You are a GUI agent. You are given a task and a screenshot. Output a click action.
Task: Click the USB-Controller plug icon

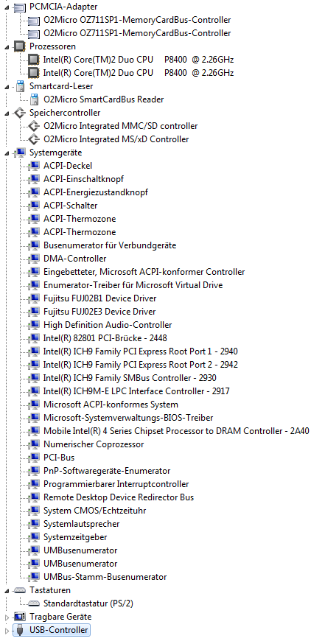point(20,630)
